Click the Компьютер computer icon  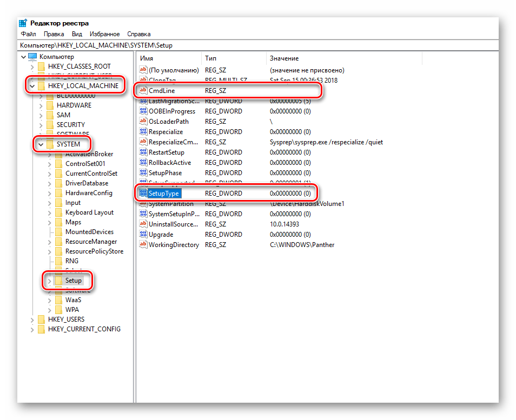click(32, 57)
